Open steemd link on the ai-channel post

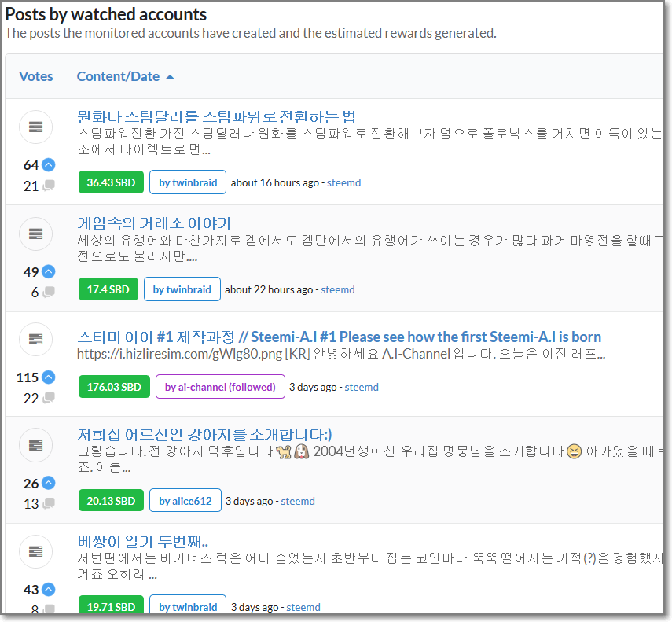pyautogui.click(x=362, y=387)
